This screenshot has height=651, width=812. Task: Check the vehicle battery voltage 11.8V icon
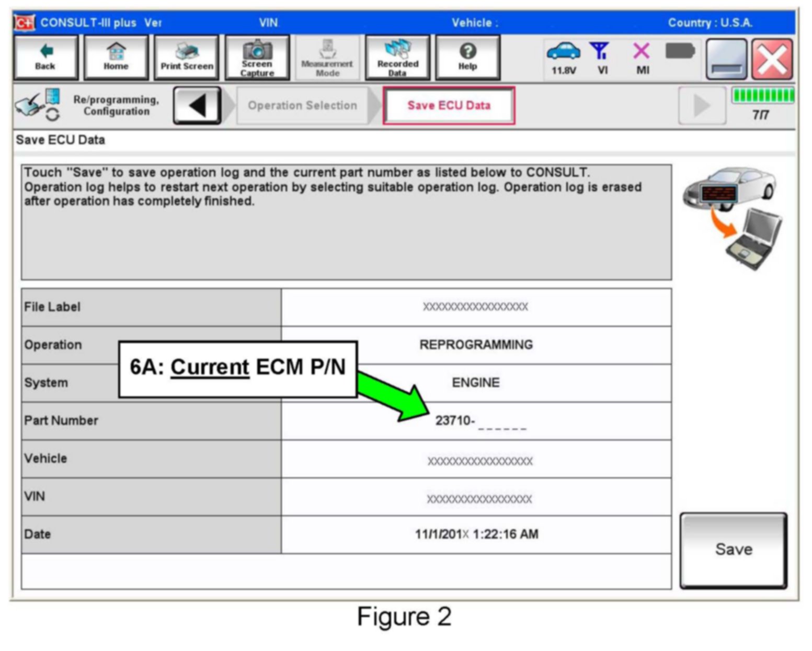[x=563, y=58]
